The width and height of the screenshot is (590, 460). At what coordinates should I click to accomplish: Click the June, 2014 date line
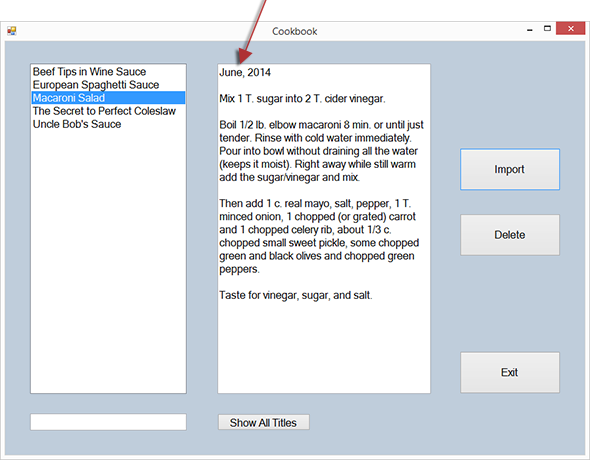[245, 72]
